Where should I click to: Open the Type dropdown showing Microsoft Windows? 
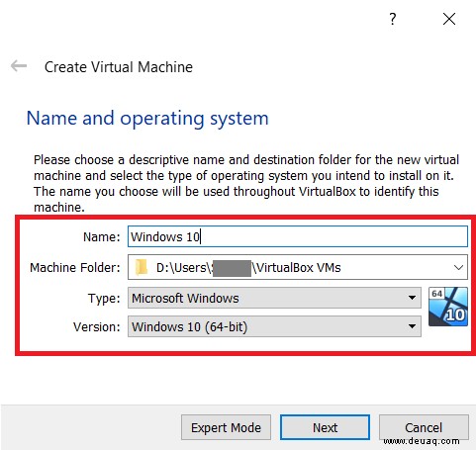coord(274,298)
